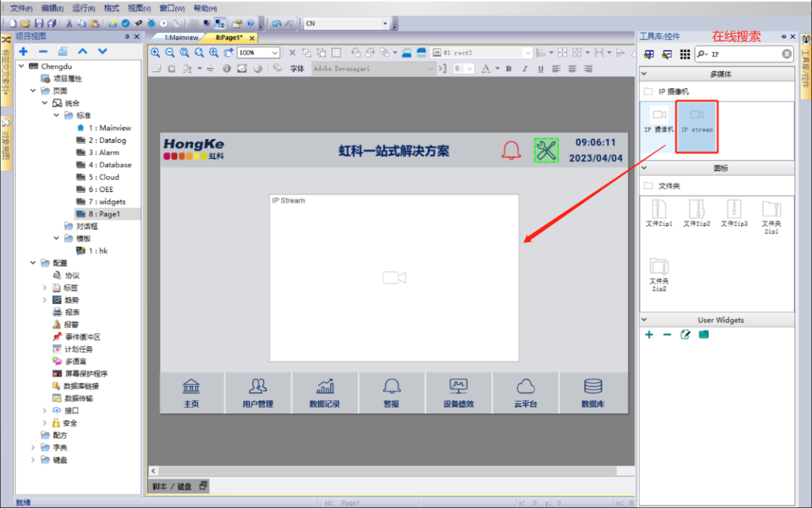Click the green wrench settings icon on page
This screenshot has width=812, height=508.
[x=546, y=151]
